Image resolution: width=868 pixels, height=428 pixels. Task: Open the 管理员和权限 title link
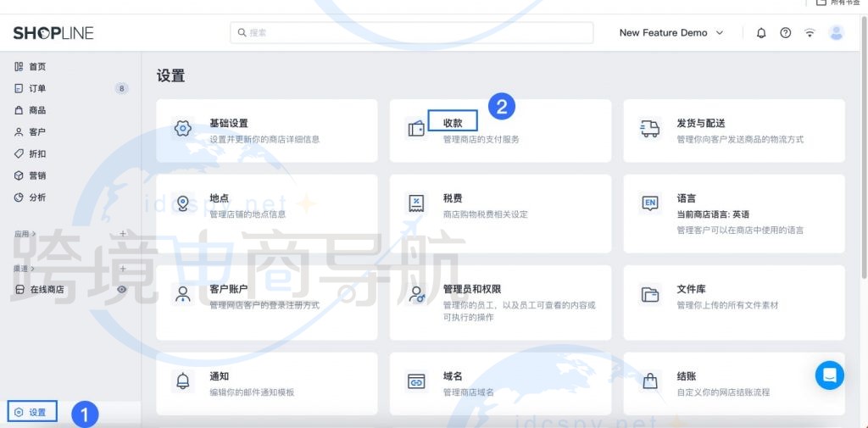(x=472, y=289)
